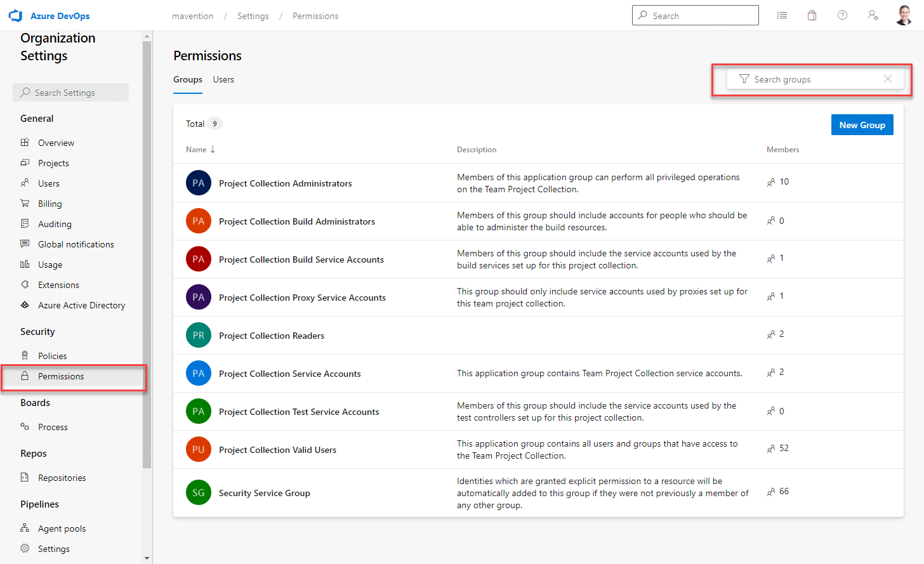Image resolution: width=924 pixels, height=564 pixels.
Task: Open Overview in the sidebar
Action: (x=56, y=143)
